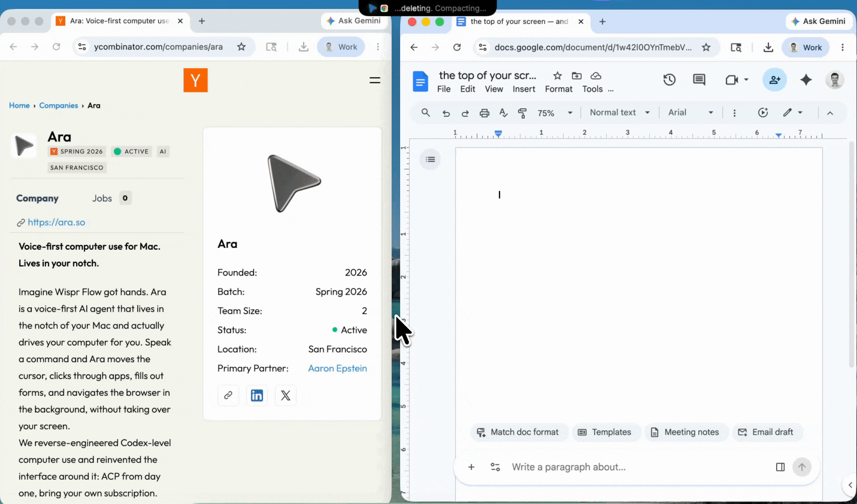Go to Companies breadcrumb

58,105
